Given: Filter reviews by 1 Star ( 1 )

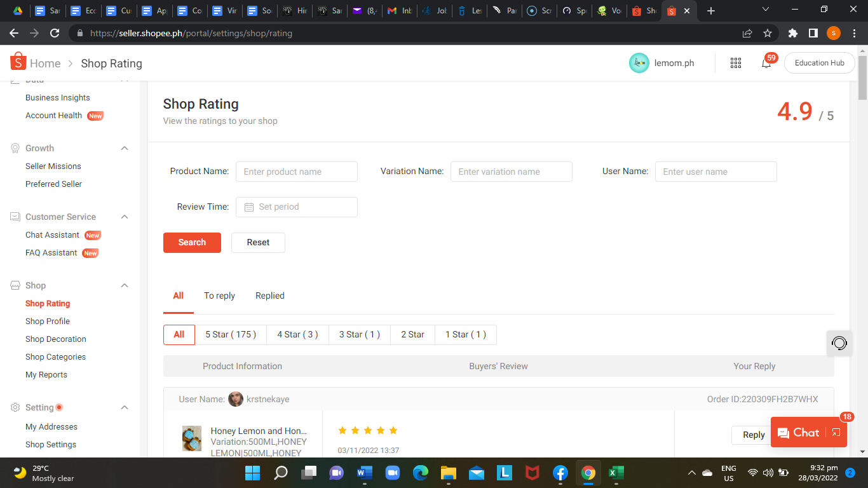Looking at the screenshot, I should pos(466,335).
